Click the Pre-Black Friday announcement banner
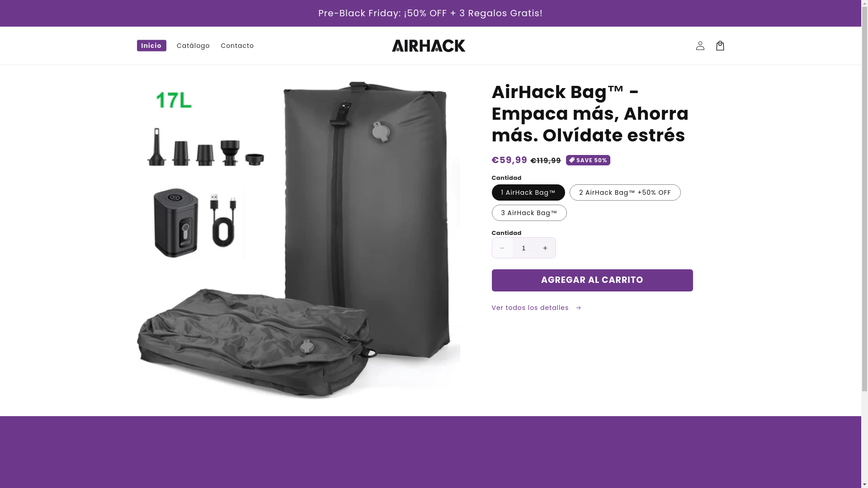Viewport: 868px width, 488px height. (430, 13)
